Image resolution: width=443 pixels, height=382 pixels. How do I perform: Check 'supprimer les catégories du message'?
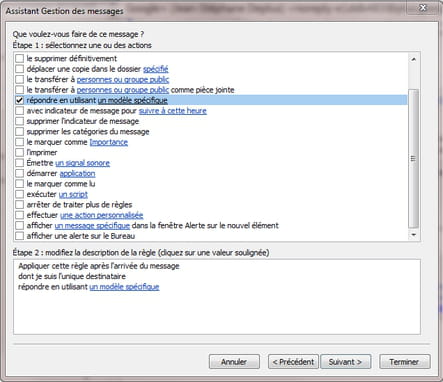point(19,132)
